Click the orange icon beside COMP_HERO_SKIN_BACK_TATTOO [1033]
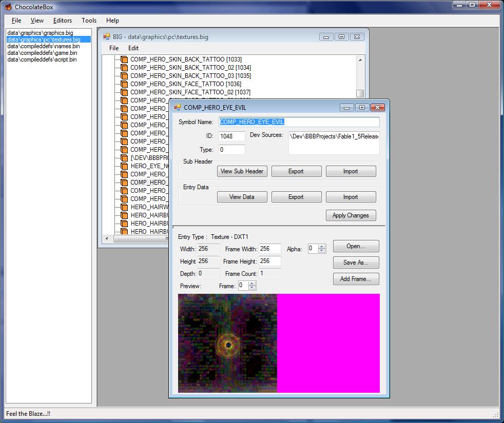Screen dimensions: 504x423 coord(124,59)
